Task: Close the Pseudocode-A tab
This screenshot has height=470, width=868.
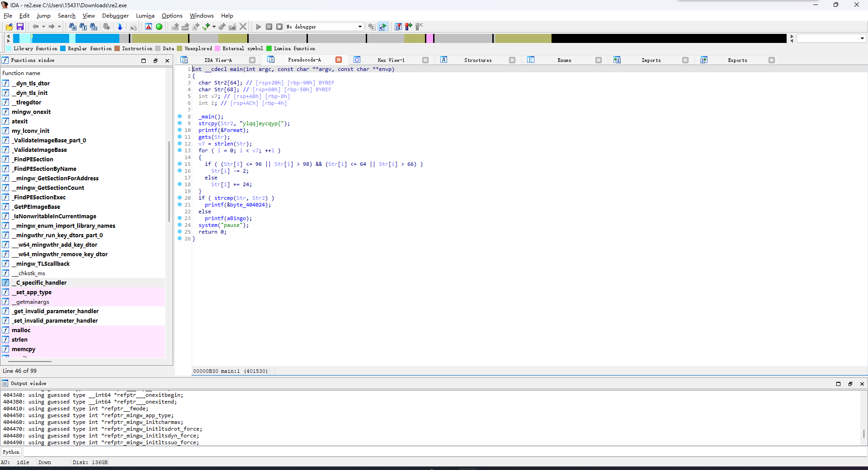Action: (339, 60)
